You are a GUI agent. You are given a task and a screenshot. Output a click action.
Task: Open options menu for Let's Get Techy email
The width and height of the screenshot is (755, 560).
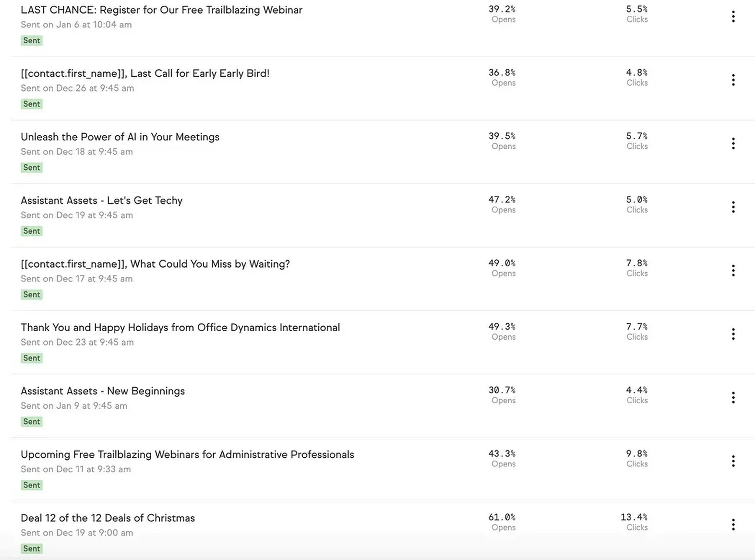coord(733,207)
